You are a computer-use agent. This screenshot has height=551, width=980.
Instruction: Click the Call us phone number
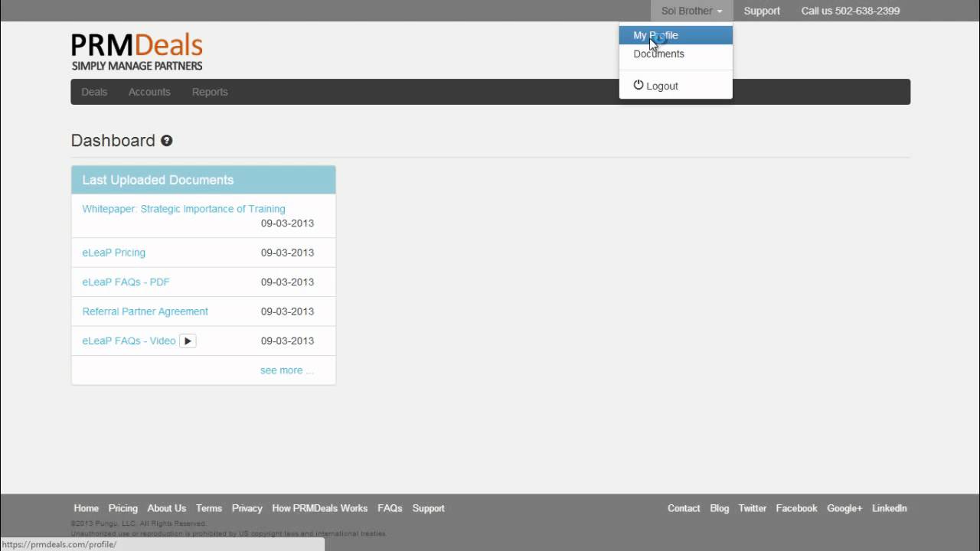click(x=851, y=11)
